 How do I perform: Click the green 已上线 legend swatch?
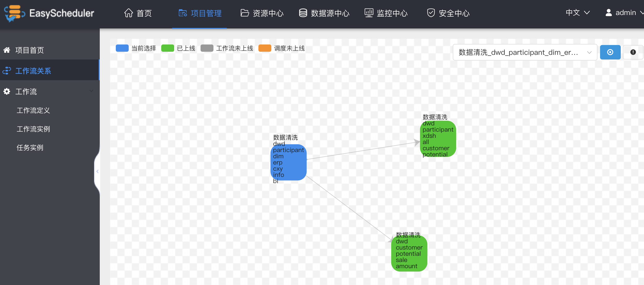168,48
